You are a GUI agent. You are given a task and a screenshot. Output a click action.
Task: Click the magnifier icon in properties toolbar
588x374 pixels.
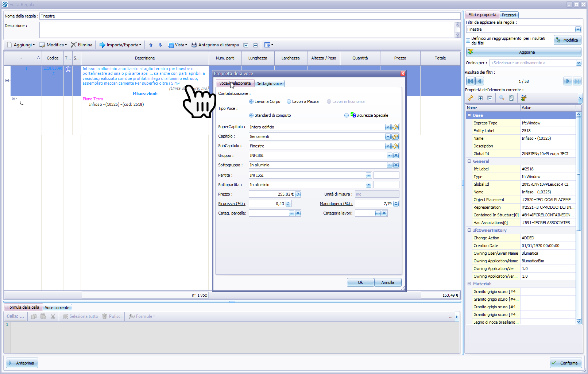502,98
